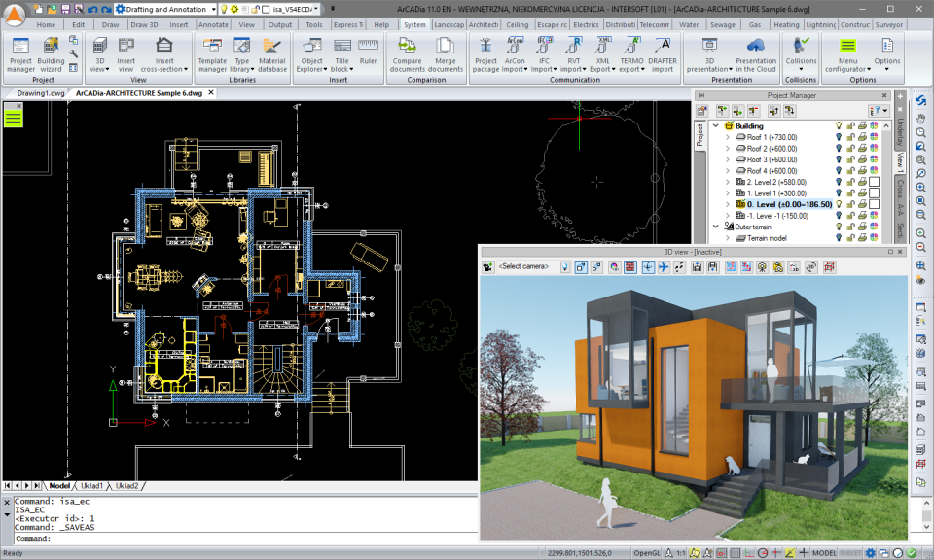Toggle visibility of Roof 1 layer

838,137
